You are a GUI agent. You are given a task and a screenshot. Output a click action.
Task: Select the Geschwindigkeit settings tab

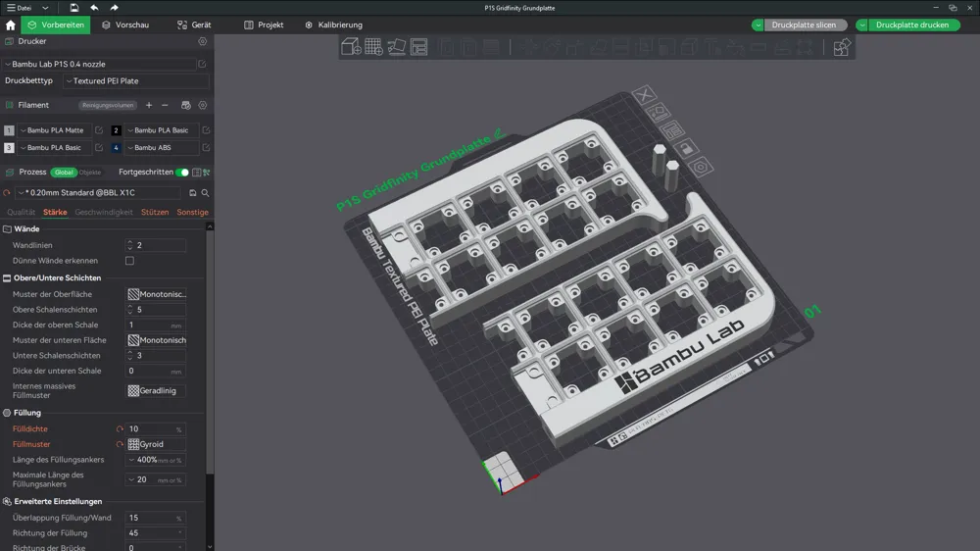pyautogui.click(x=104, y=212)
